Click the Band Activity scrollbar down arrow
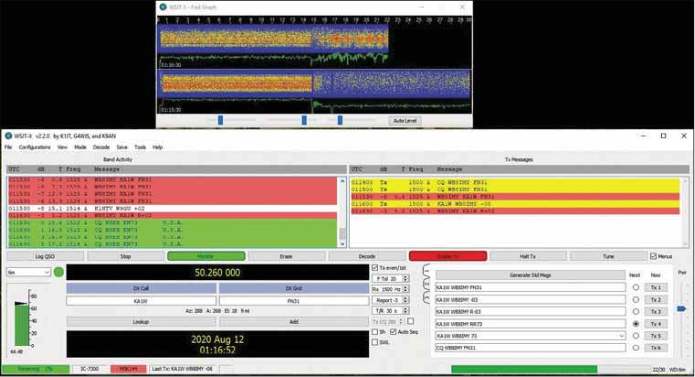695x377 pixels. [x=342, y=244]
